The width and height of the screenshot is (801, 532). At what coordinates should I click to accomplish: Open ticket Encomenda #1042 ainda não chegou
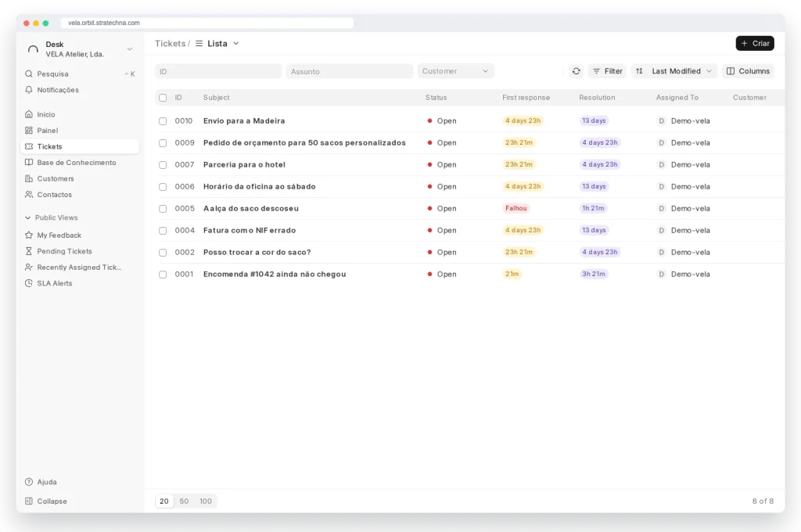[275, 275]
